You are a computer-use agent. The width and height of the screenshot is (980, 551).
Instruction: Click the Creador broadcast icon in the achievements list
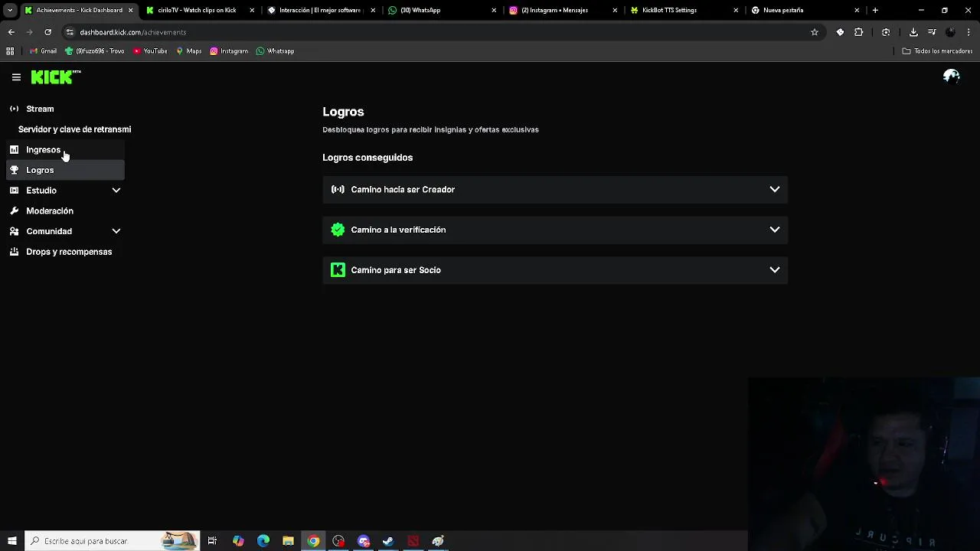[x=338, y=189]
